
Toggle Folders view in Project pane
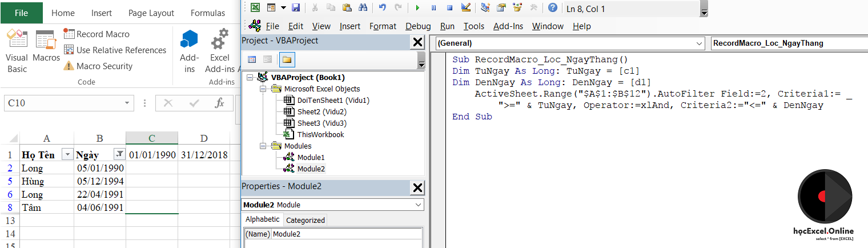coord(287,59)
